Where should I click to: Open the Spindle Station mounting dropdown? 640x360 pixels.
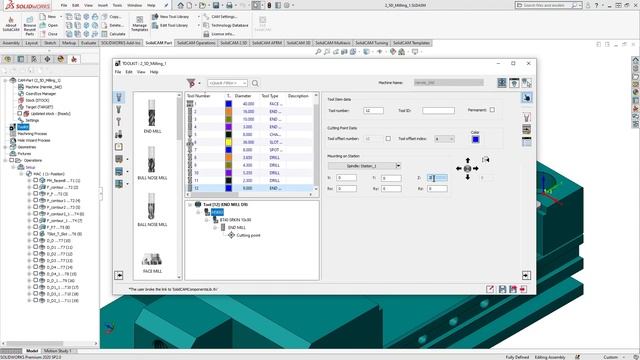[x=398, y=166]
